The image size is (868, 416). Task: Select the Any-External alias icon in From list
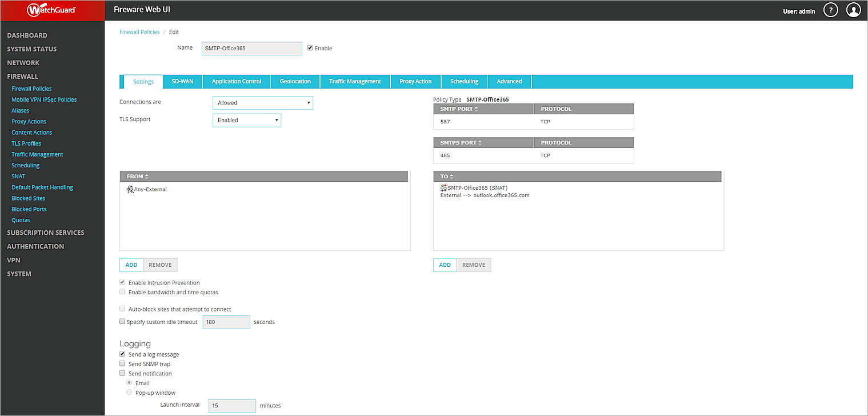point(130,188)
